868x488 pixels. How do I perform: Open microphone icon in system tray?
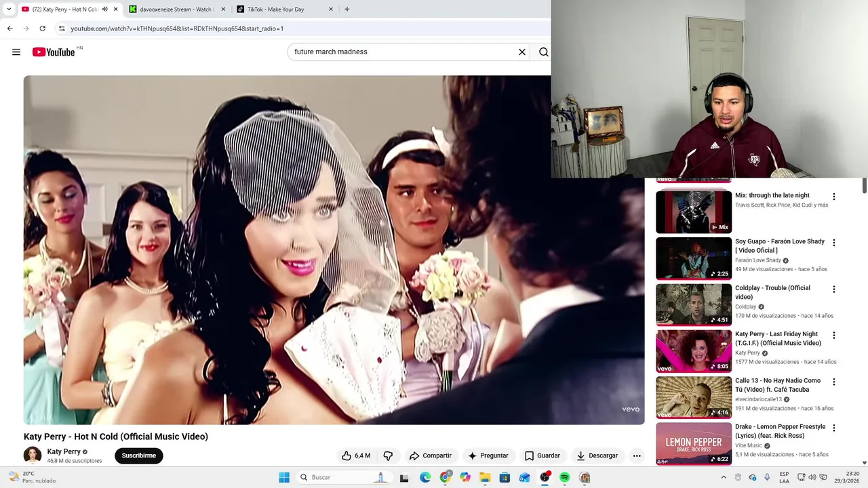coord(767,477)
